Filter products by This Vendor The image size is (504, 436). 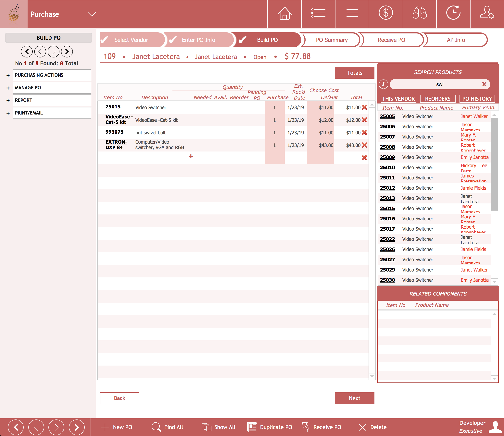398,99
